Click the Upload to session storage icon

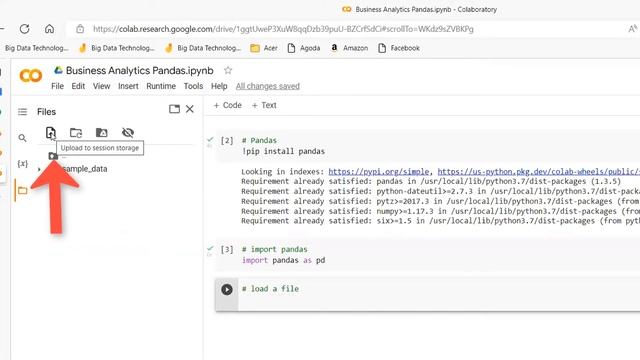point(50,133)
